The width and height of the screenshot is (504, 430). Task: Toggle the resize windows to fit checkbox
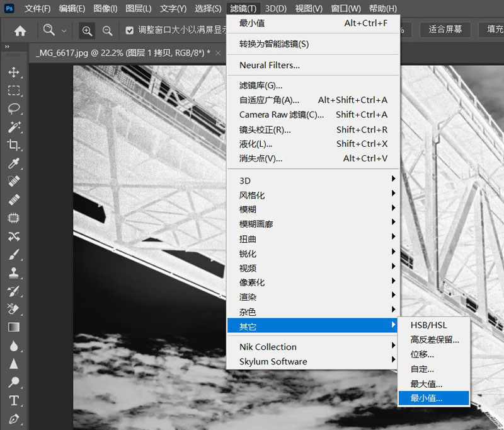pos(130,30)
